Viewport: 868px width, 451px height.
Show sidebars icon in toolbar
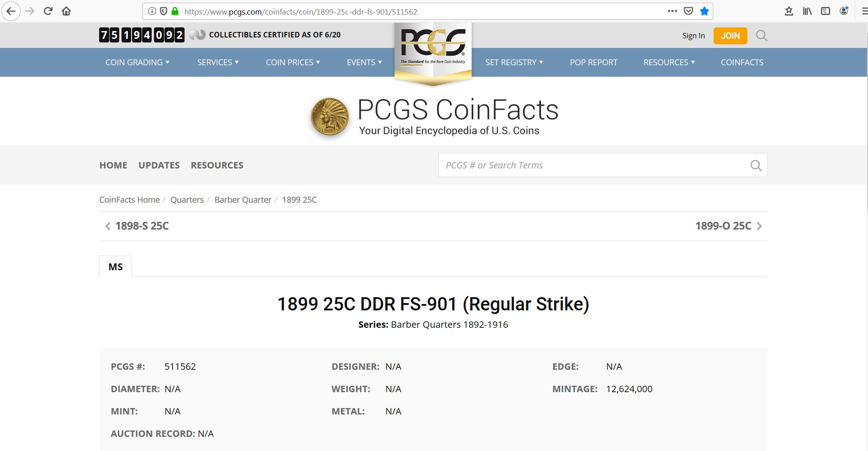coord(826,11)
